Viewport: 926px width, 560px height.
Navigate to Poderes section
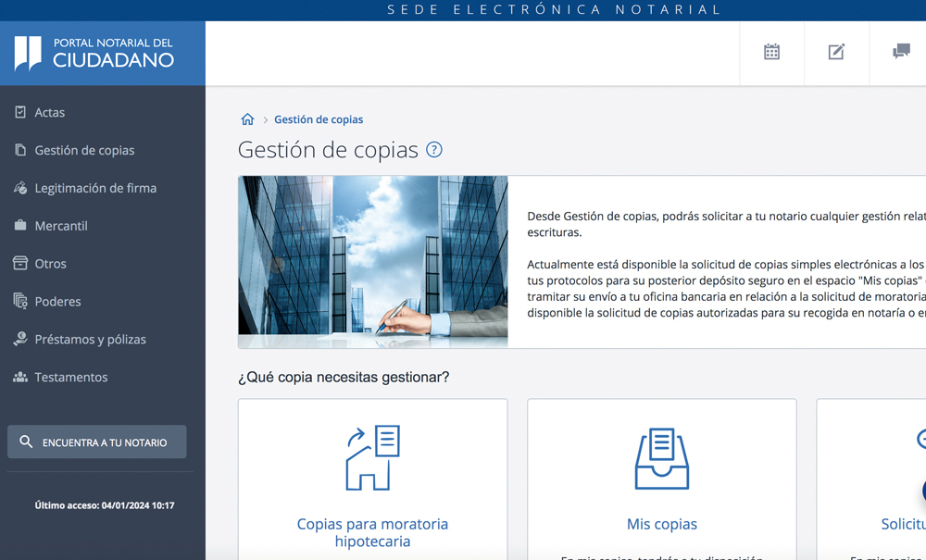tap(57, 302)
